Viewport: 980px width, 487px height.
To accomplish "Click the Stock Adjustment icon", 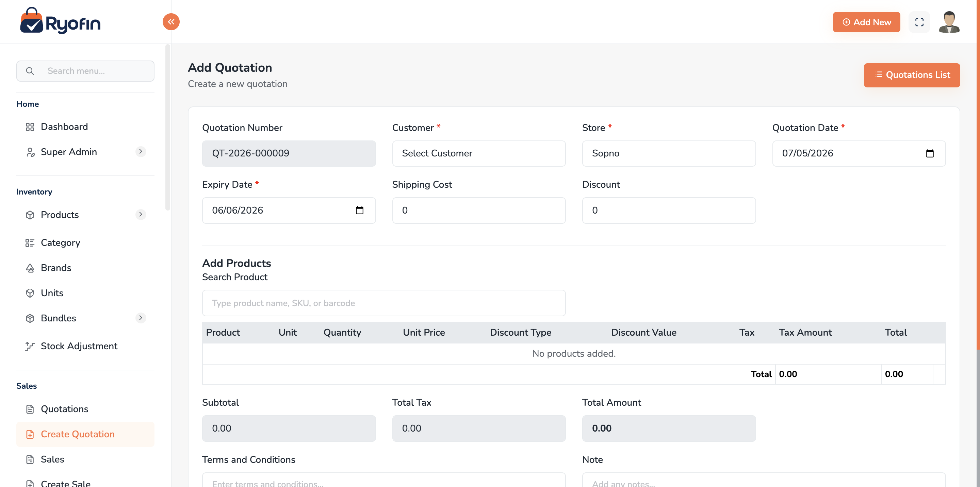I will pyautogui.click(x=30, y=346).
